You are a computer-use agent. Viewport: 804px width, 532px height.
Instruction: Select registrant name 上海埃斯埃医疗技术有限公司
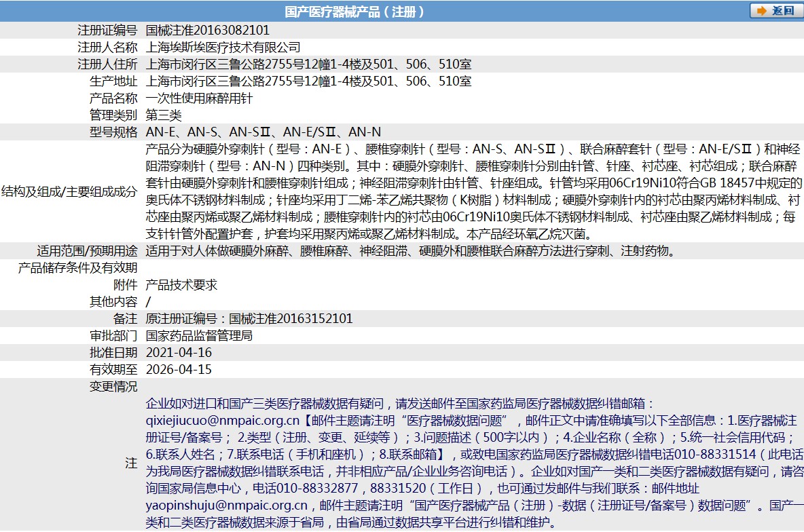[x=223, y=47]
